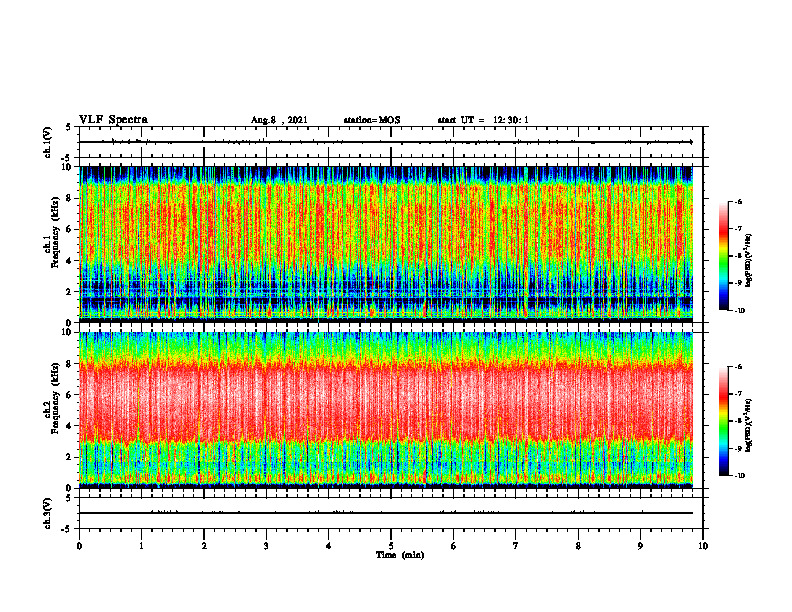
Task: Click the "VLF Spectra" plot title
Action: point(113,120)
